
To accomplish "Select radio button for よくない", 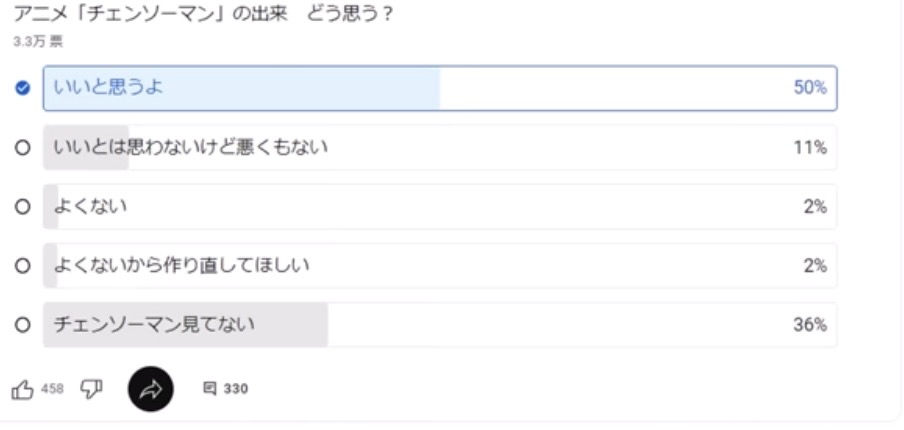I will [22, 207].
